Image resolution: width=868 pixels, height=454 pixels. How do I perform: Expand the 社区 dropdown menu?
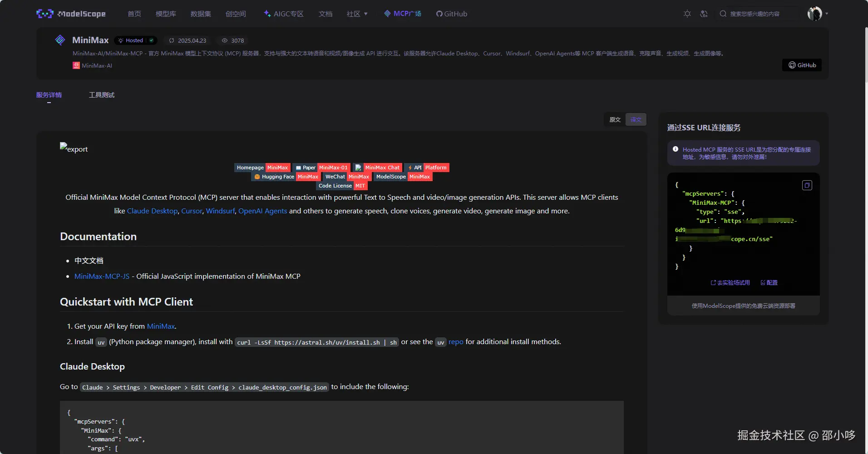(357, 14)
